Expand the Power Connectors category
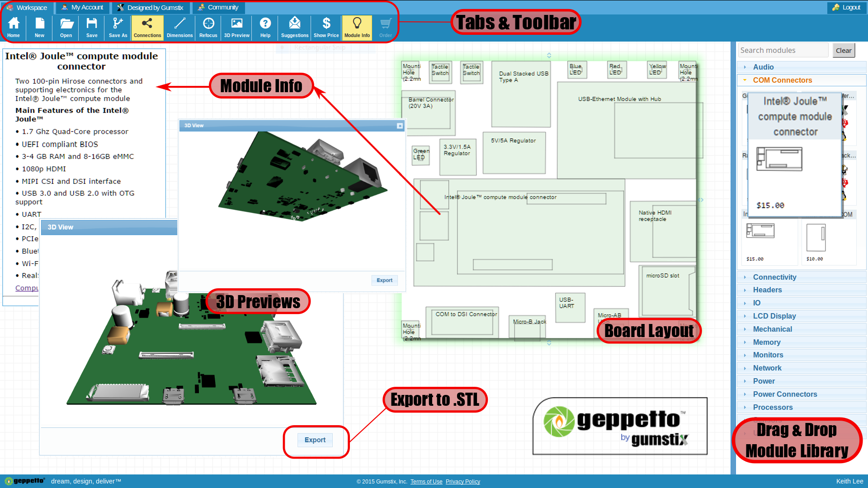Viewport: 868px width, 488px height. [x=801, y=394]
